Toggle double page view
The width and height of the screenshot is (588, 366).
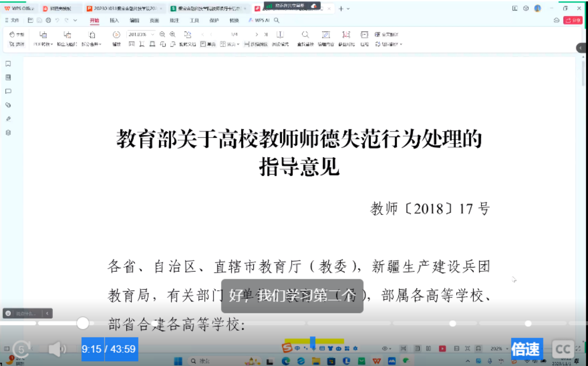click(x=230, y=44)
